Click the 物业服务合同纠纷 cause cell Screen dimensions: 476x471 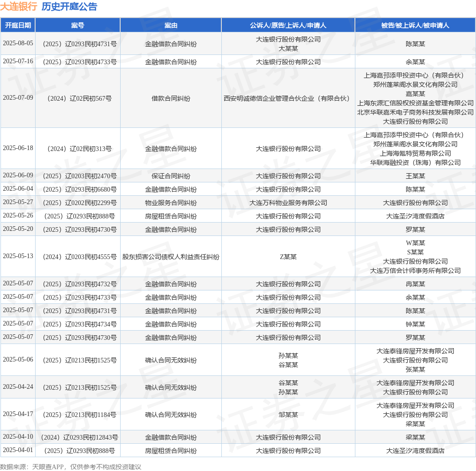click(x=171, y=203)
